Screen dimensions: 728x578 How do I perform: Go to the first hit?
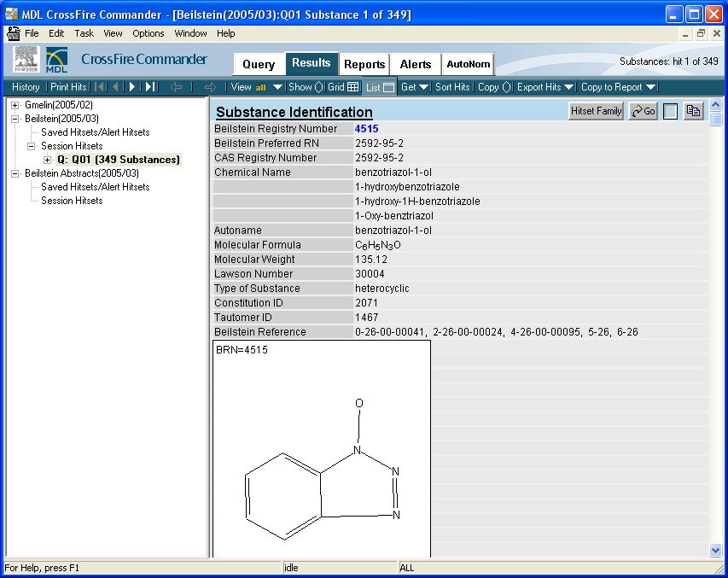pos(100,87)
